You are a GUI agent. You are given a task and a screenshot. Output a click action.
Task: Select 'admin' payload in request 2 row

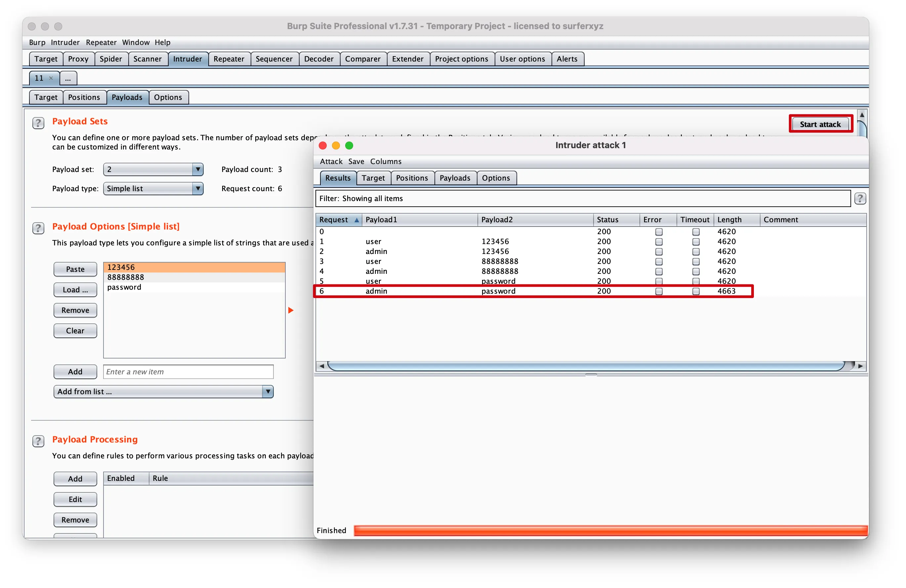tap(376, 251)
